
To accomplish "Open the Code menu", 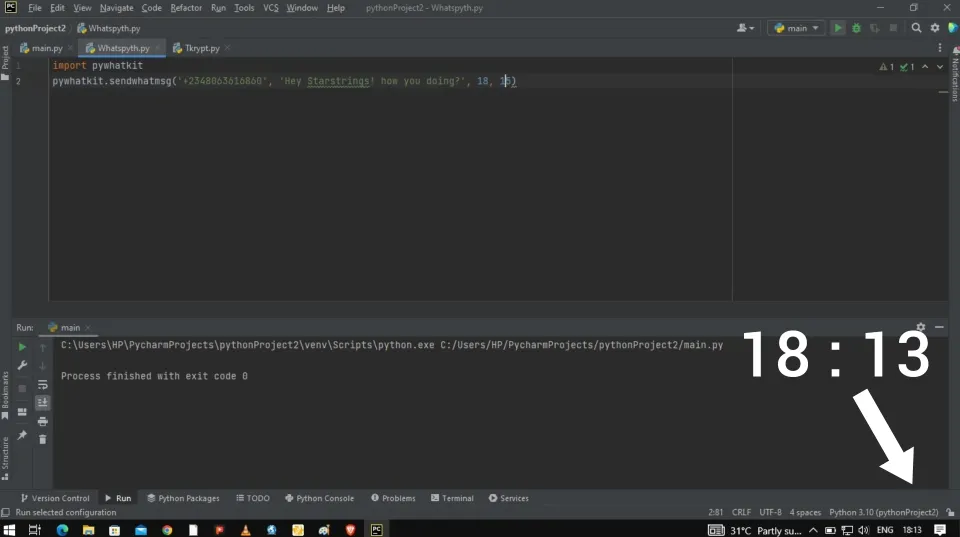I will click(x=151, y=8).
